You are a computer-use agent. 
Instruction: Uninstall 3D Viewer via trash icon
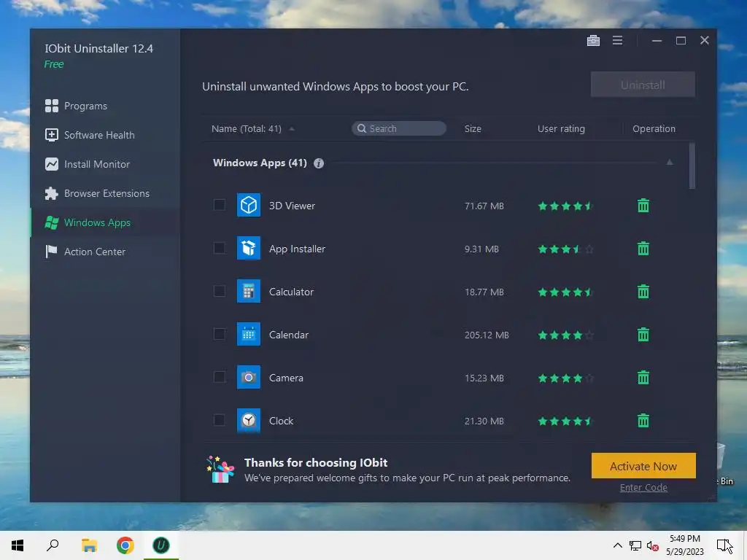(x=643, y=206)
